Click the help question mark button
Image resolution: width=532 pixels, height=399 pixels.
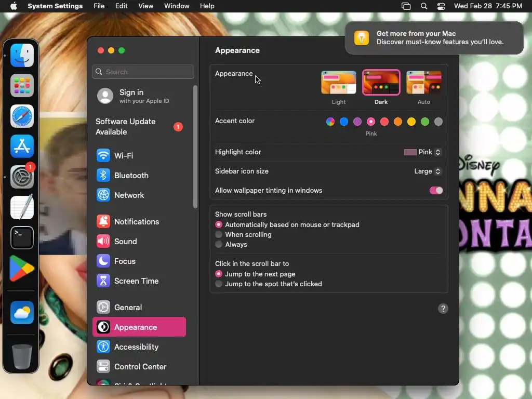pyautogui.click(x=443, y=309)
